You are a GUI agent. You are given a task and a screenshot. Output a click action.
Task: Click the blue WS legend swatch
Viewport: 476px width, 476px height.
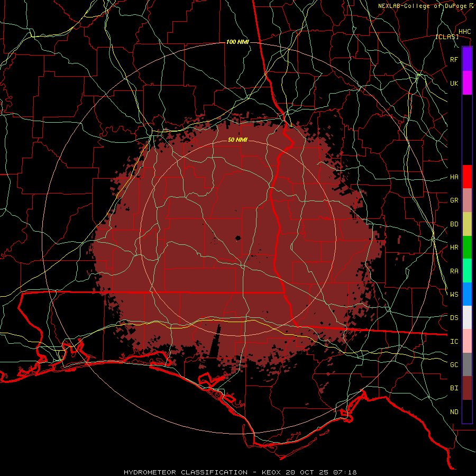(467, 294)
